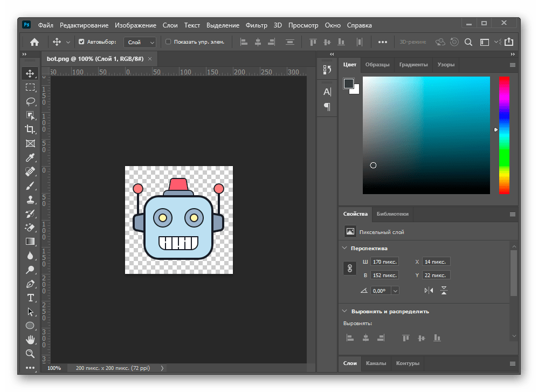This screenshot has width=538, height=392.
Task: Open the rotation angle dropdown
Action: point(395,291)
